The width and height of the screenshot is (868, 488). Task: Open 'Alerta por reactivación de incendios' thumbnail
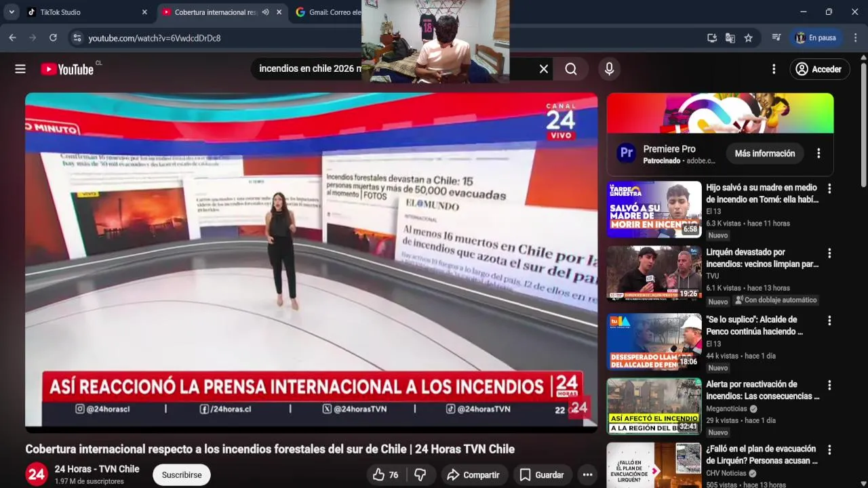[x=654, y=406]
